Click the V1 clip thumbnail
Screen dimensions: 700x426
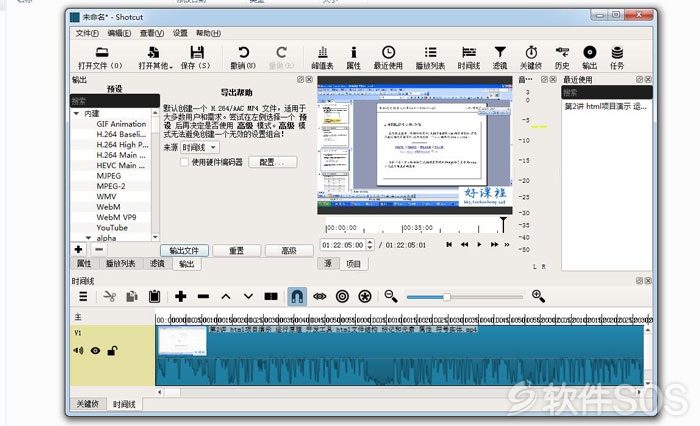(x=182, y=341)
